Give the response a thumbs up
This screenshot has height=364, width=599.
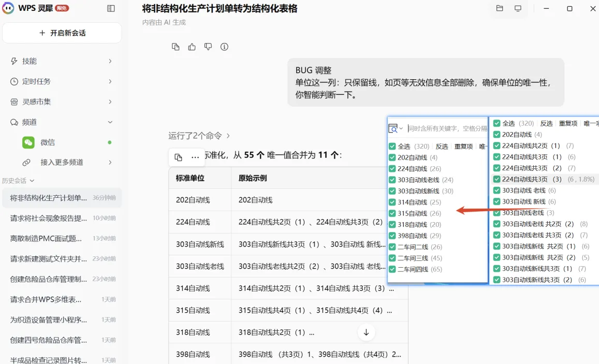point(192,47)
